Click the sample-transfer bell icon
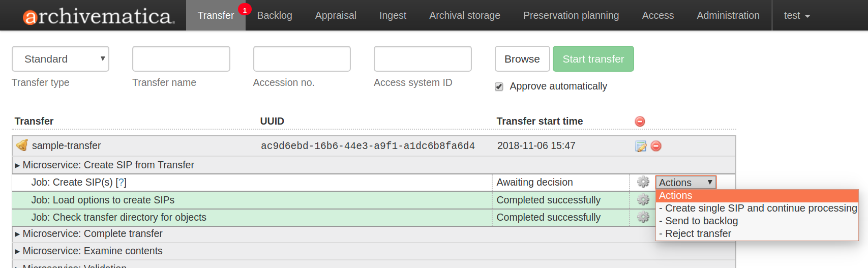The width and height of the screenshot is (868, 268). click(x=22, y=145)
